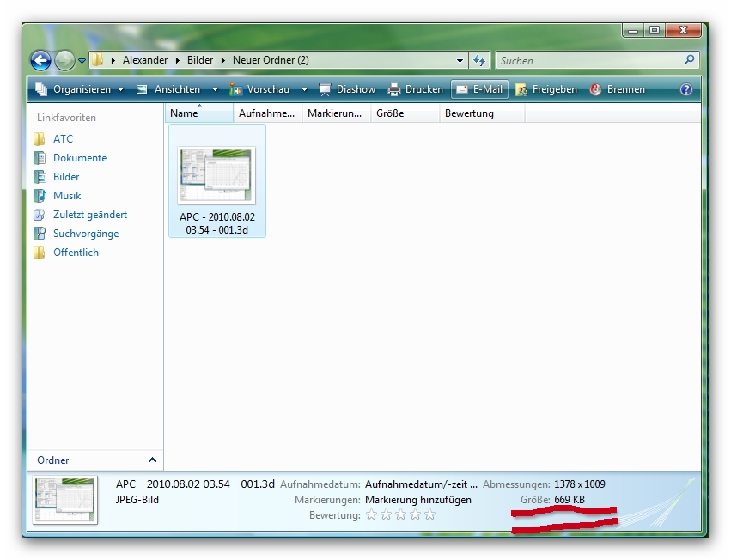Click the Brennen burn disc button
731x560 pixels.
pos(617,89)
